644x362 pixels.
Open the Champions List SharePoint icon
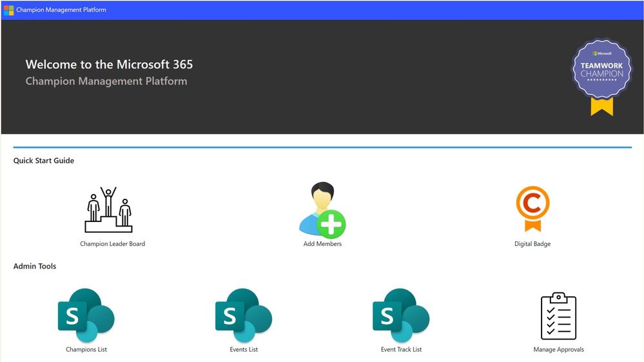pos(86,316)
